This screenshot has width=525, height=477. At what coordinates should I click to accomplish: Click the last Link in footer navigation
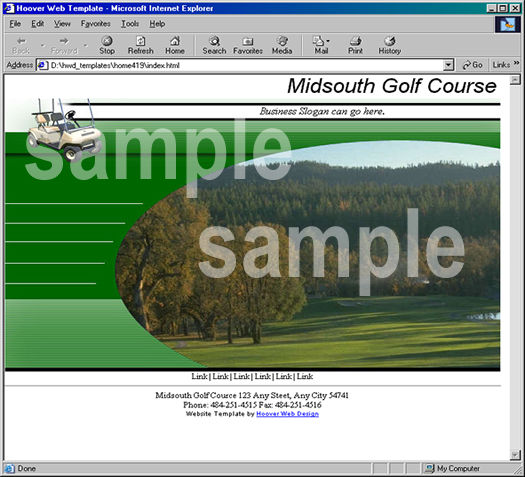tap(305, 376)
